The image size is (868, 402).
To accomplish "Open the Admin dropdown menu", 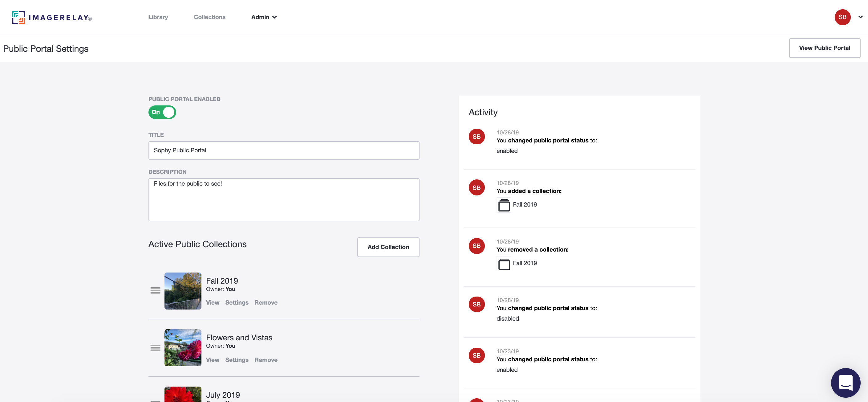I will (x=264, y=17).
